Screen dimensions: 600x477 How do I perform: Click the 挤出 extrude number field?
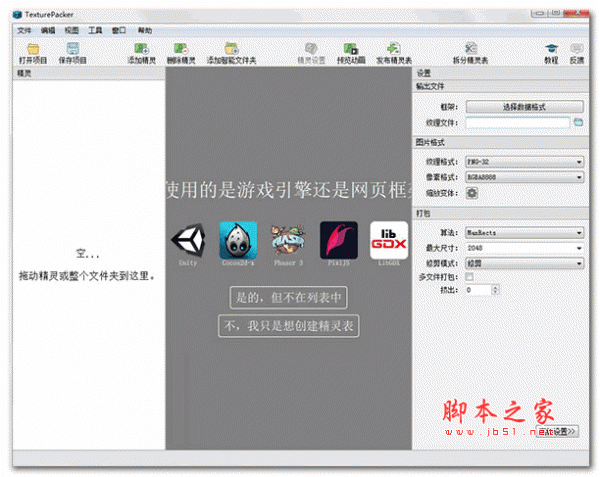click(478, 290)
